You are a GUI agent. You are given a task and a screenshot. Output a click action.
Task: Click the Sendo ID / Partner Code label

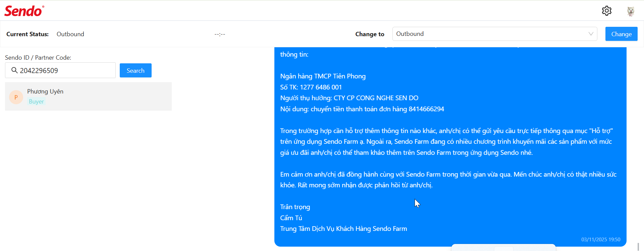(x=38, y=58)
